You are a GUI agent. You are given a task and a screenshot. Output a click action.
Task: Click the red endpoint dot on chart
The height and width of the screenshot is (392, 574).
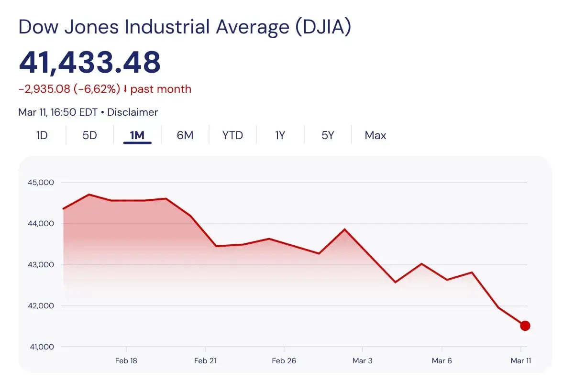(x=525, y=325)
